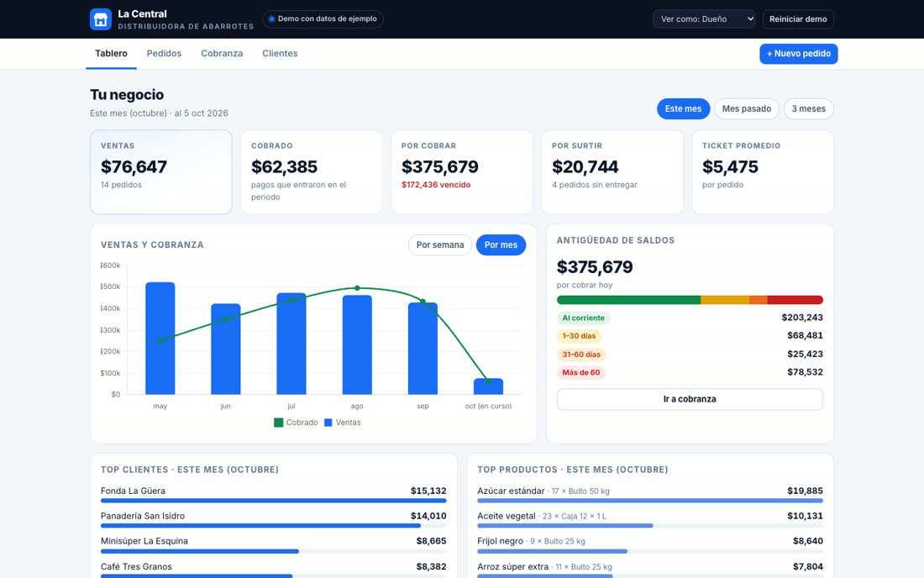The image size is (924, 578).
Task: Show chart Por mes
Action: 501,244
